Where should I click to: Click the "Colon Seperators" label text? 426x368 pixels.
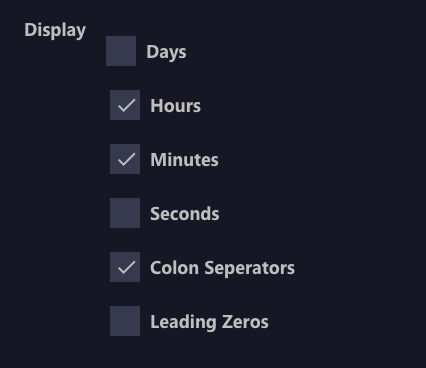click(222, 268)
